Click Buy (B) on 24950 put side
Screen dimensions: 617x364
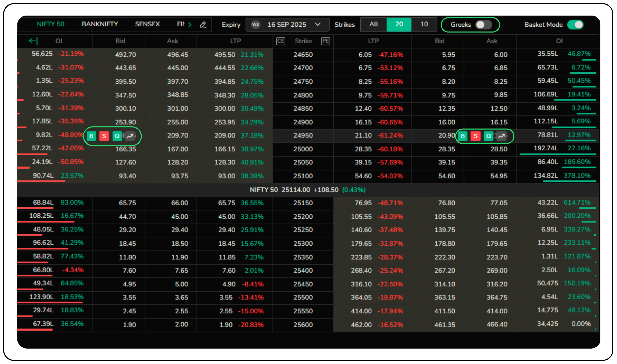click(463, 136)
